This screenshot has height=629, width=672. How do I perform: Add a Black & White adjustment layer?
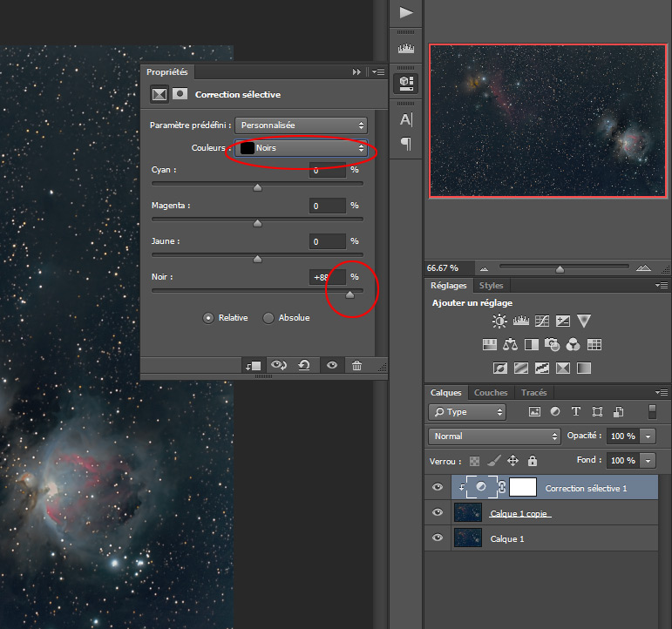point(532,344)
